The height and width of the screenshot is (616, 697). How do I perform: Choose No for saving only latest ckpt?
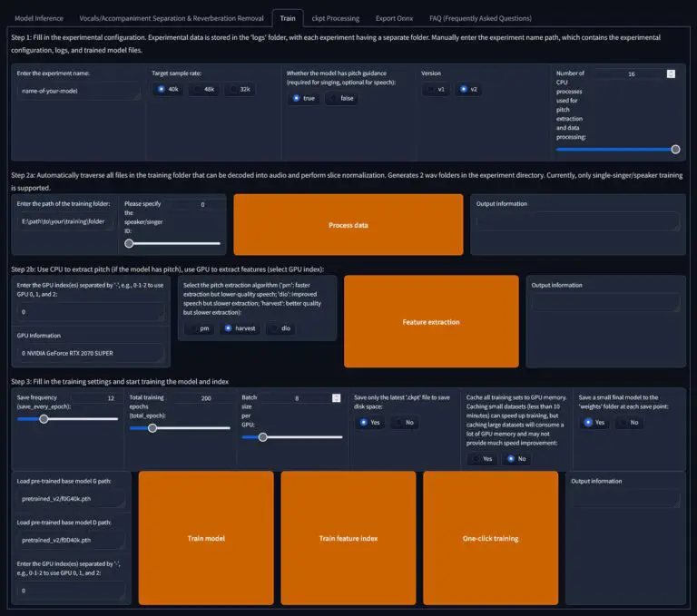pos(405,422)
